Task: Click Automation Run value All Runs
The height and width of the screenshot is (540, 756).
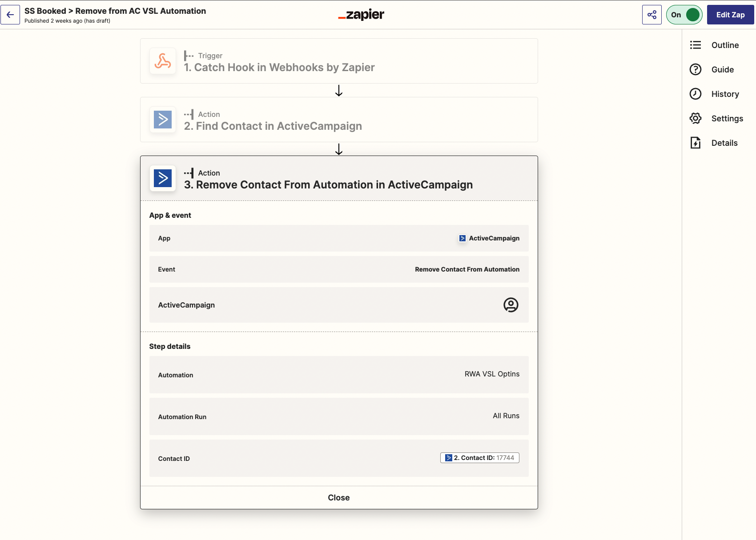Action: 506,416
